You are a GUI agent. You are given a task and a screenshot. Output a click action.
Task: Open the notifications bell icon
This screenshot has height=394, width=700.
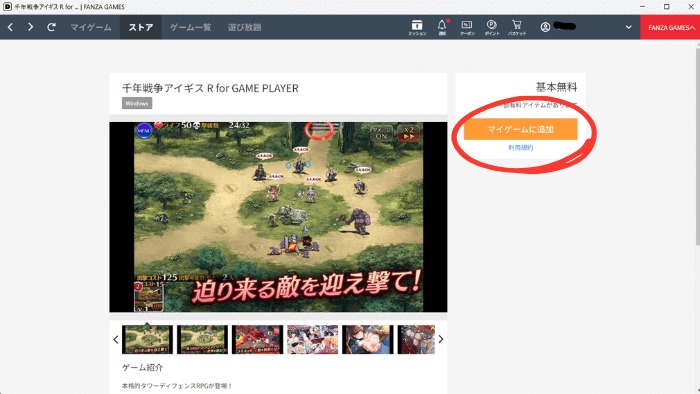442,27
